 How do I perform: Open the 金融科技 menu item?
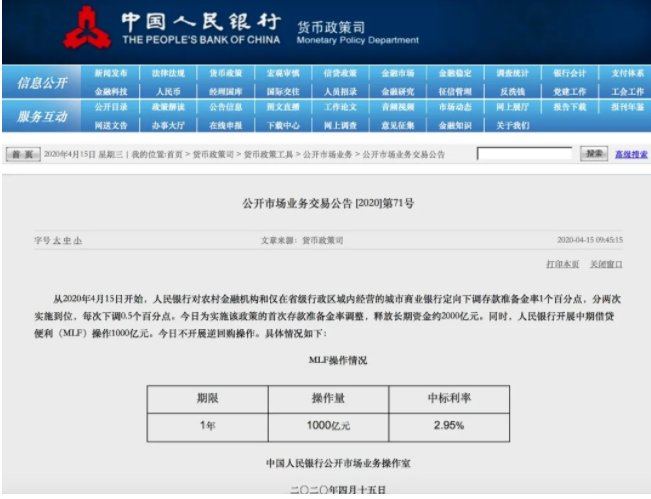point(111,92)
